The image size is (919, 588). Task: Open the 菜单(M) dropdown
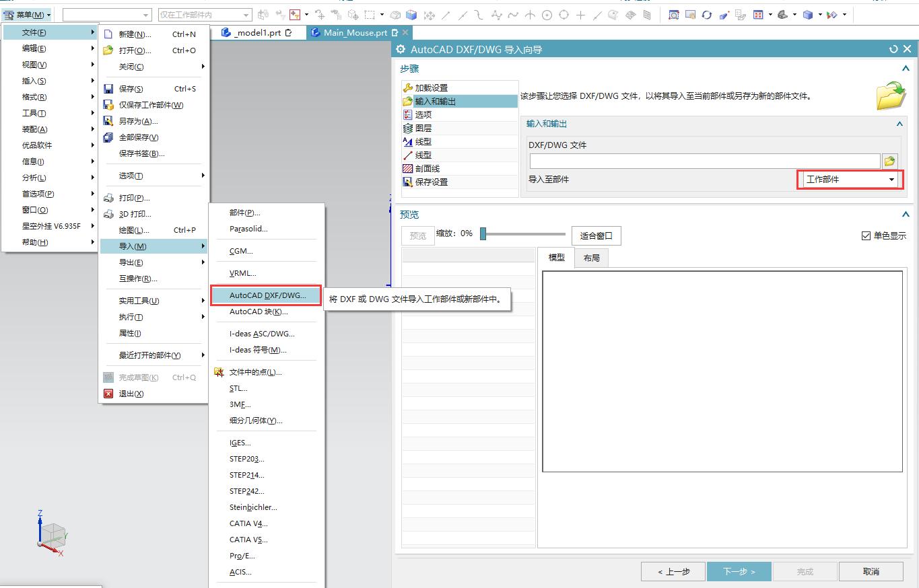click(27, 14)
